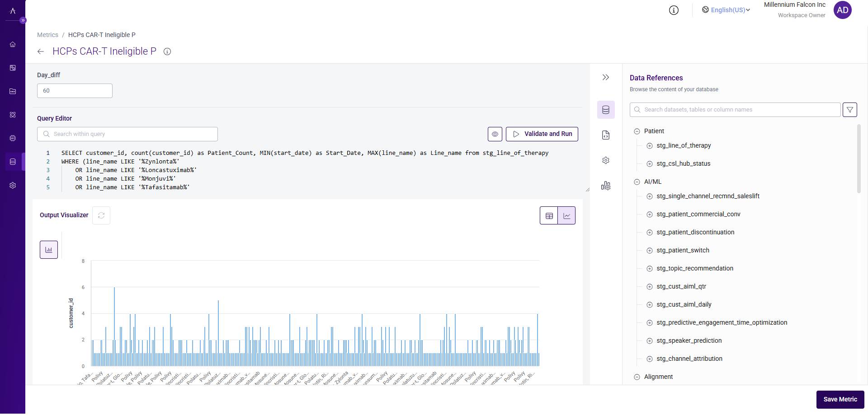This screenshot has height=415, width=868.
Task: Open settings gear at bottom of left sidebar
Action: tap(13, 185)
